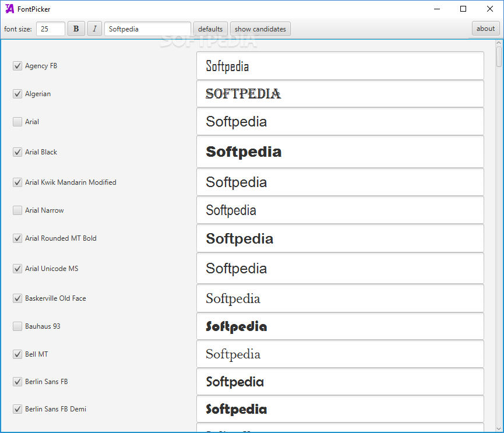The image size is (504, 433).
Task: Click the Algerian SOFTPEDIA preview box
Action: coord(340,94)
